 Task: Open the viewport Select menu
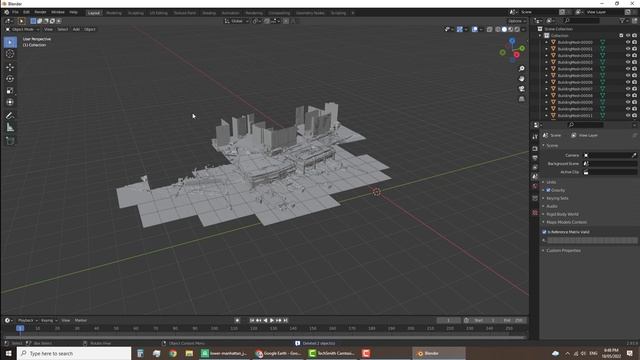[x=62, y=29]
